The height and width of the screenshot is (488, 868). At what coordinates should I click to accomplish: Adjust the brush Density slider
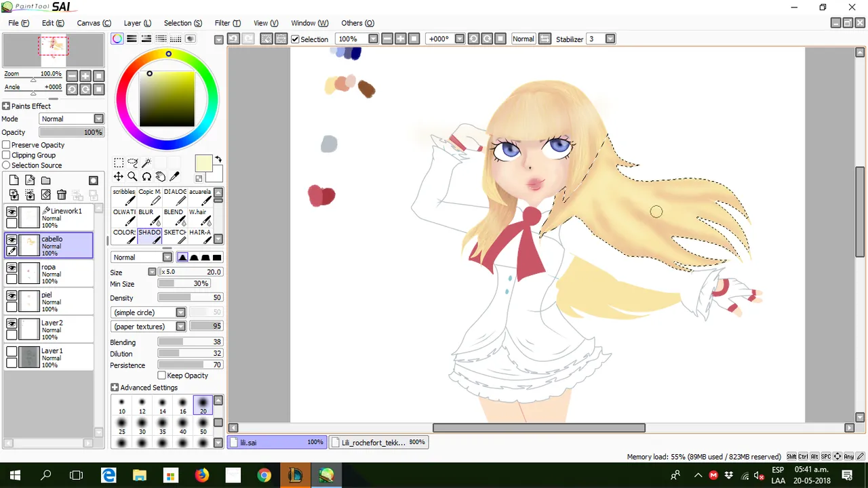[190, 298]
